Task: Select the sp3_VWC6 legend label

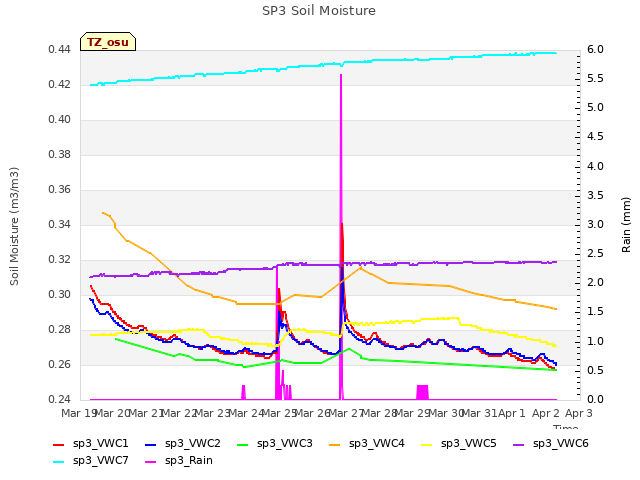Action: click(x=560, y=444)
